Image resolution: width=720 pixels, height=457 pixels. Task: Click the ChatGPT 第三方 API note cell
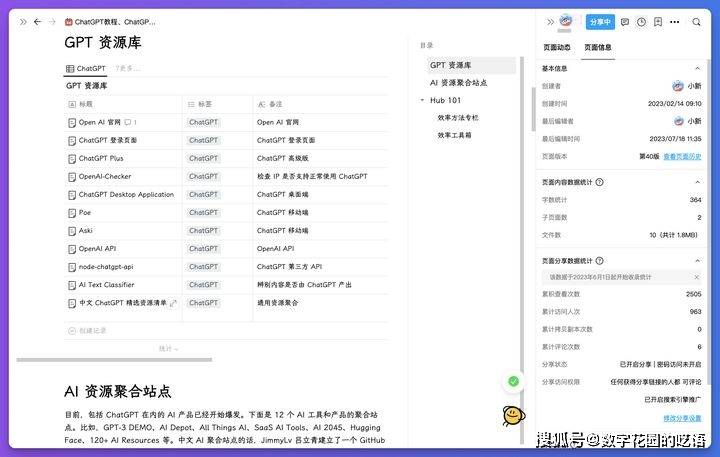pos(289,266)
